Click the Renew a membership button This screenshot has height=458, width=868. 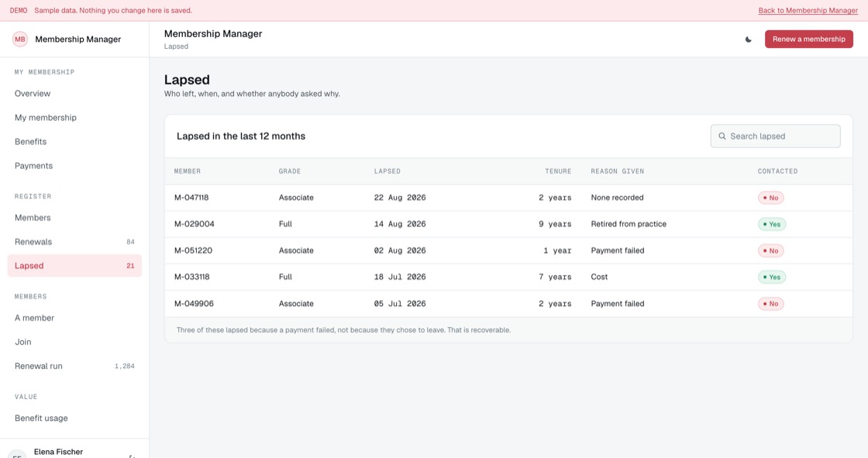point(809,40)
